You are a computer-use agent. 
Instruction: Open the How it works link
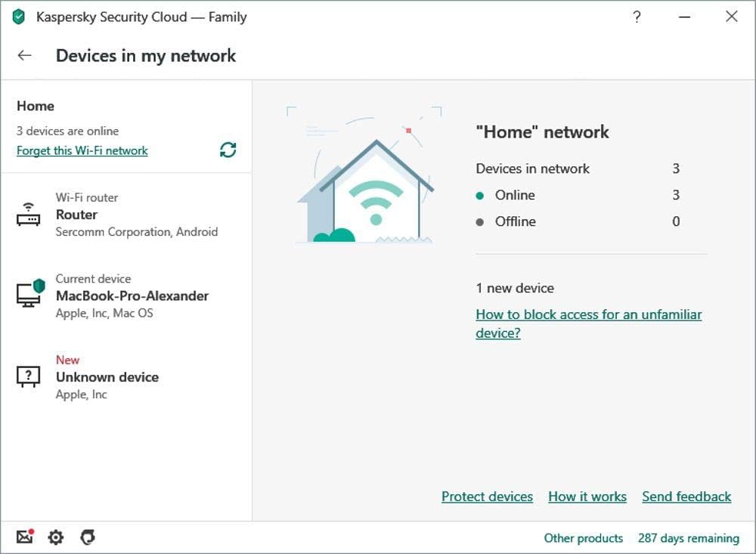click(x=587, y=497)
